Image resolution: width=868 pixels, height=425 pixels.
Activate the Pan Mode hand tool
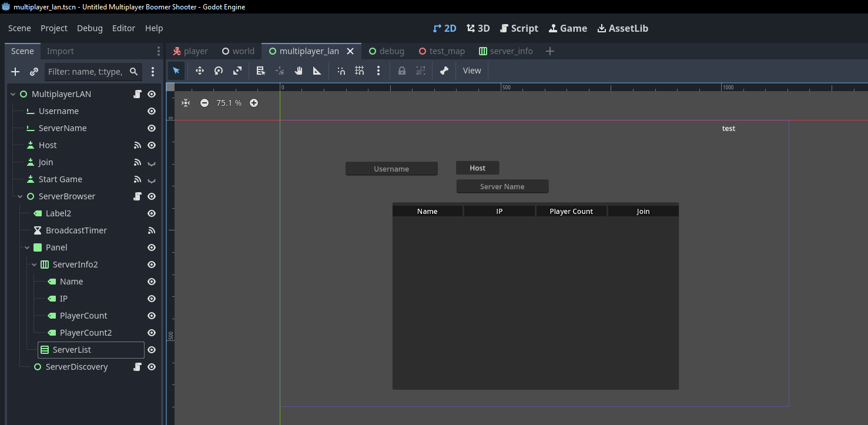(x=299, y=71)
